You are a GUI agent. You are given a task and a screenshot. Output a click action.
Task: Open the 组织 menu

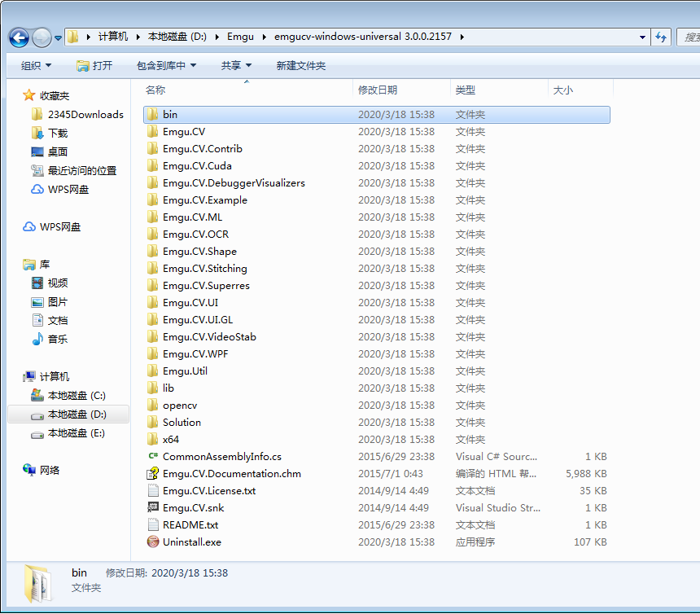click(x=36, y=66)
